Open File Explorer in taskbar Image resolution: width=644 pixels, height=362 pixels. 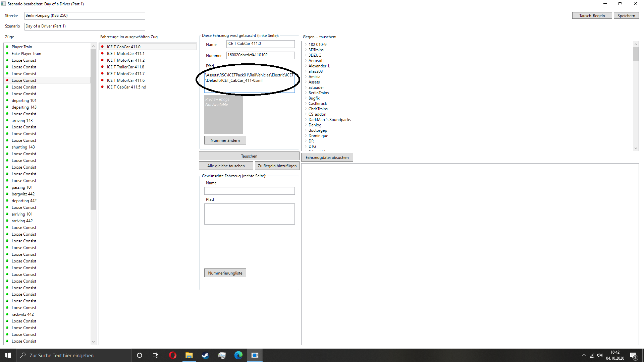(189, 355)
